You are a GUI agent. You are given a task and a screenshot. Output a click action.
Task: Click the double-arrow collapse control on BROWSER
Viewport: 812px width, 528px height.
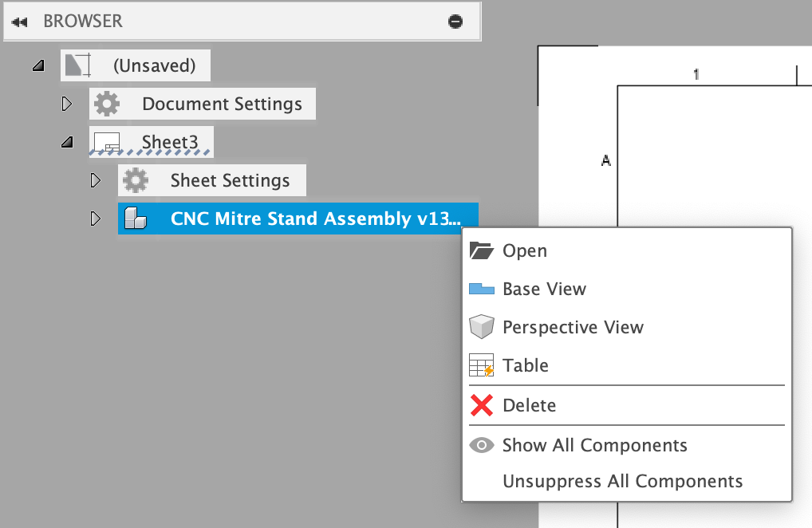point(18,22)
